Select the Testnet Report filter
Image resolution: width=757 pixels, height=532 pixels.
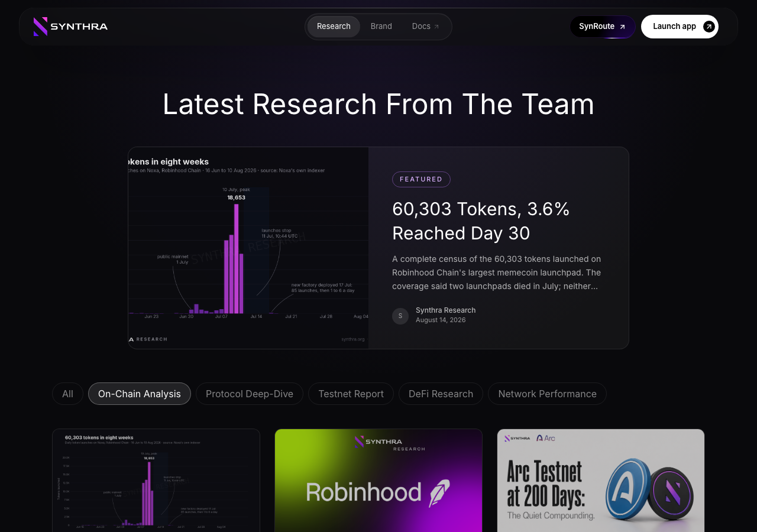point(351,394)
